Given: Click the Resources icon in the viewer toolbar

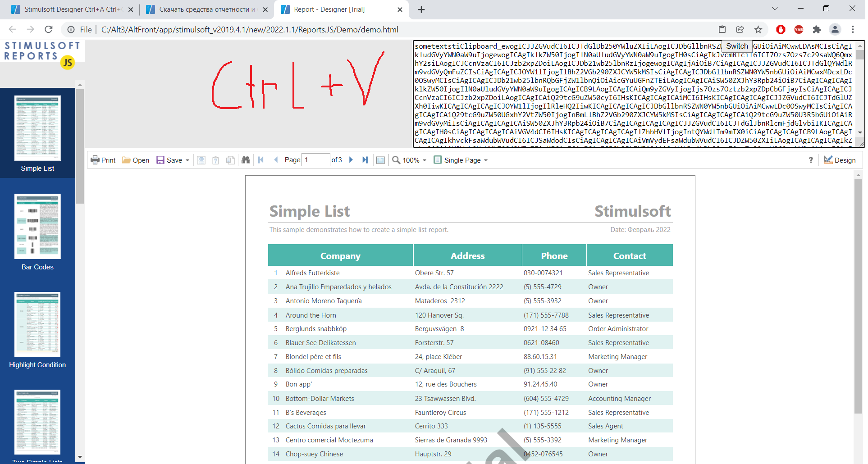Looking at the screenshot, I should [230, 160].
